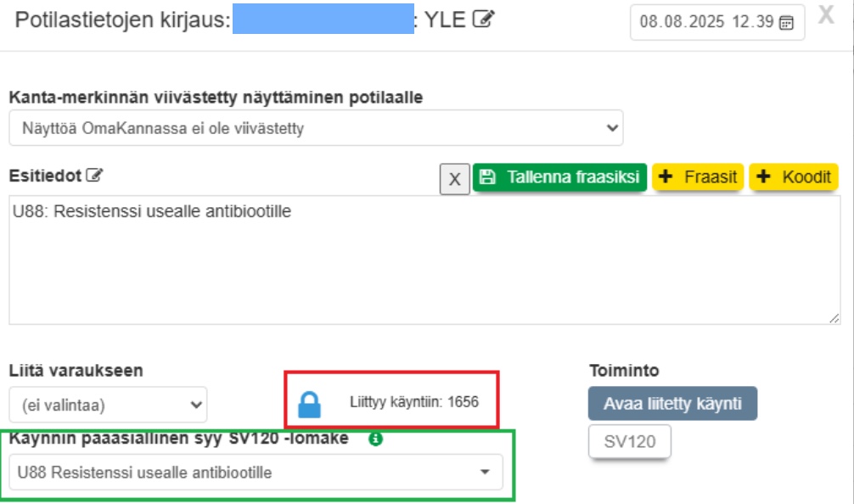Click the blue lock icon
854x504 pixels.
310,405
